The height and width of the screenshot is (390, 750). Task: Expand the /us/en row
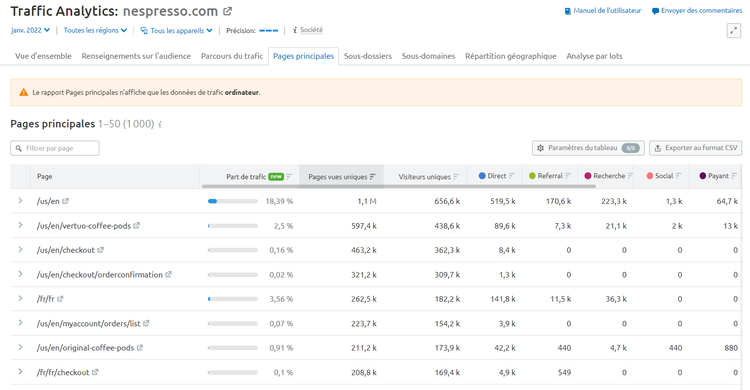click(20, 201)
